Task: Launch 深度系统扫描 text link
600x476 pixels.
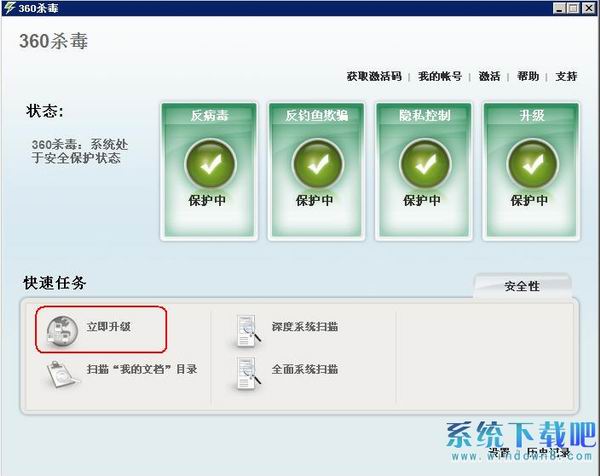Action: pyautogui.click(x=305, y=327)
